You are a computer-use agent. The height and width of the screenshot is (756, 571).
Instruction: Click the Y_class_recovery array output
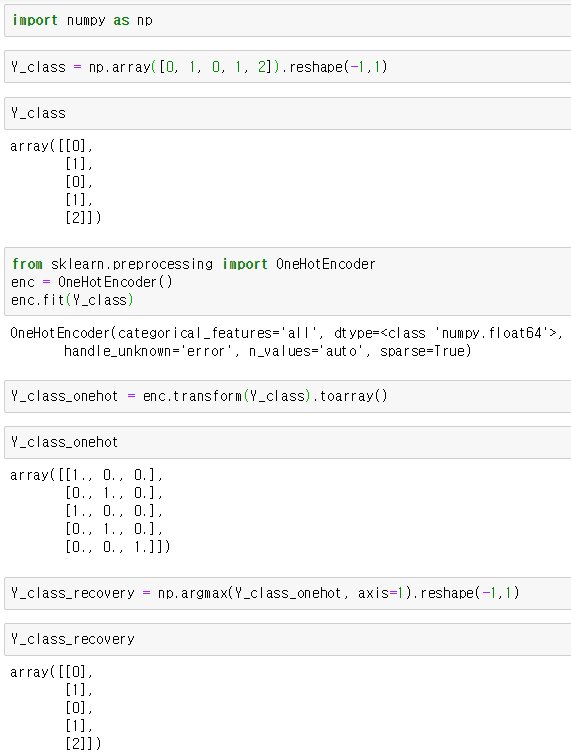[x=55, y=707]
